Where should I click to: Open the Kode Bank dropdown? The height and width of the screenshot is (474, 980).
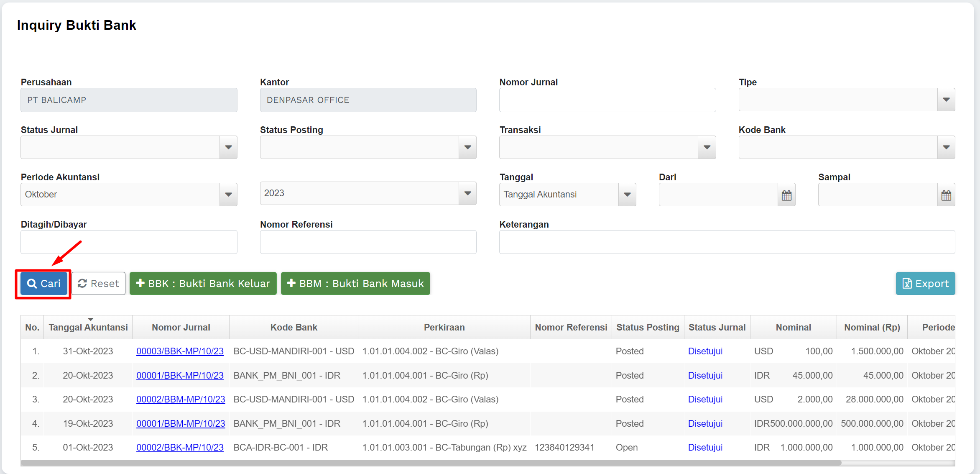click(x=946, y=147)
